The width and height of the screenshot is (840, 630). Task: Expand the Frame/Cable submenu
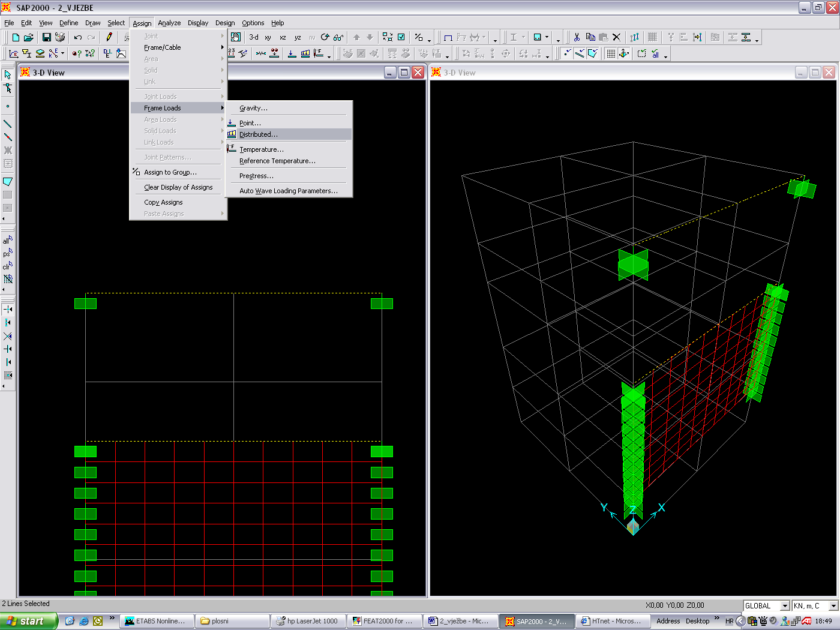point(178,47)
